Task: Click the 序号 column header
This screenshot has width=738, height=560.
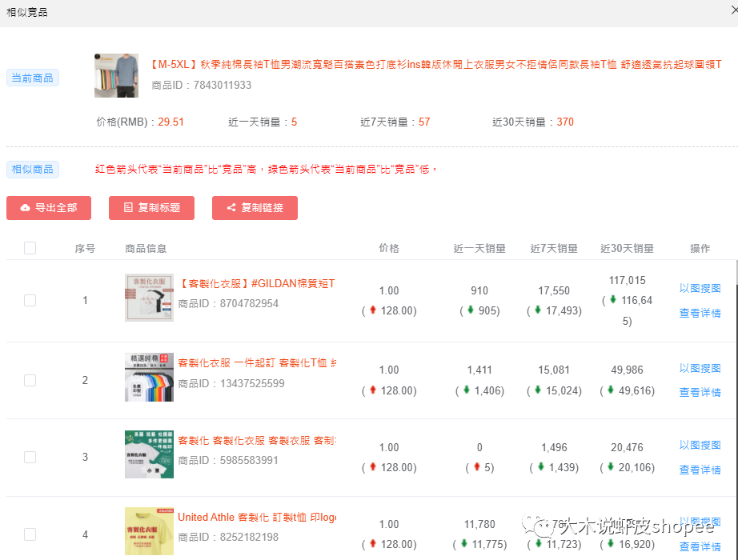Action: point(85,248)
